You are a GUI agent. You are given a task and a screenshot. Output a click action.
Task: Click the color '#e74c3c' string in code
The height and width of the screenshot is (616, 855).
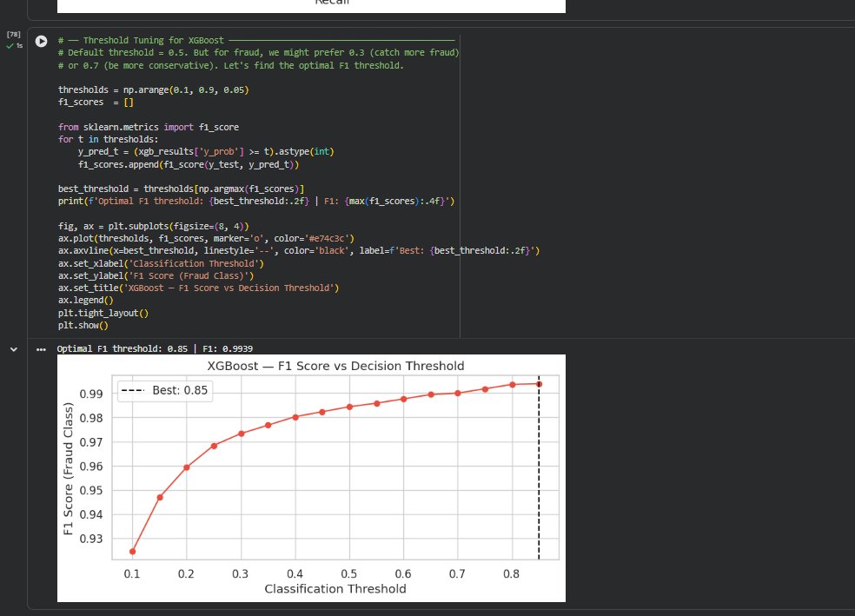[x=324, y=238]
